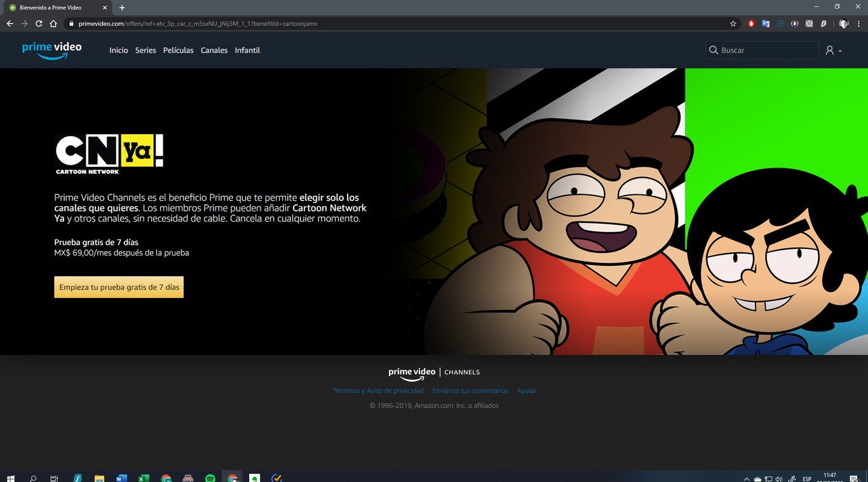Open Task View on the taskbar
868x482 pixels.
54,478
